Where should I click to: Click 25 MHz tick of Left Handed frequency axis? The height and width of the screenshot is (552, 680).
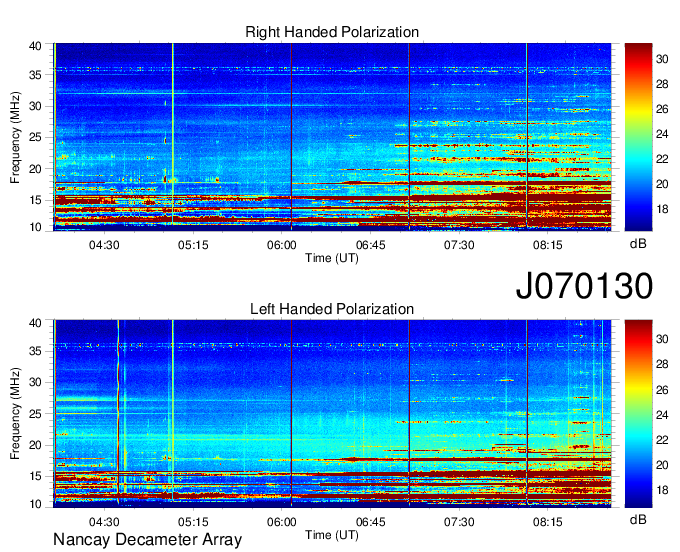click(x=35, y=414)
